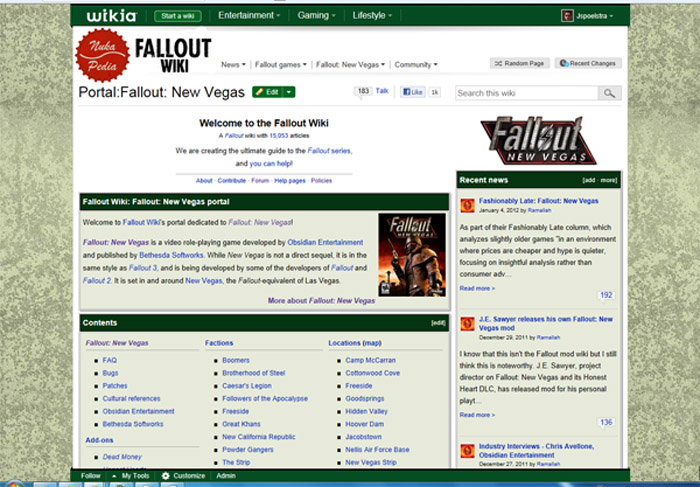Viewport: 700px width, 487px height.
Task: Open the News wiki menu
Action: [x=233, y=65]
